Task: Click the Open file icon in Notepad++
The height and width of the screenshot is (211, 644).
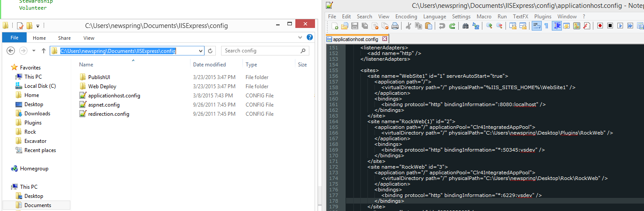Action: (x=345, y=26)
